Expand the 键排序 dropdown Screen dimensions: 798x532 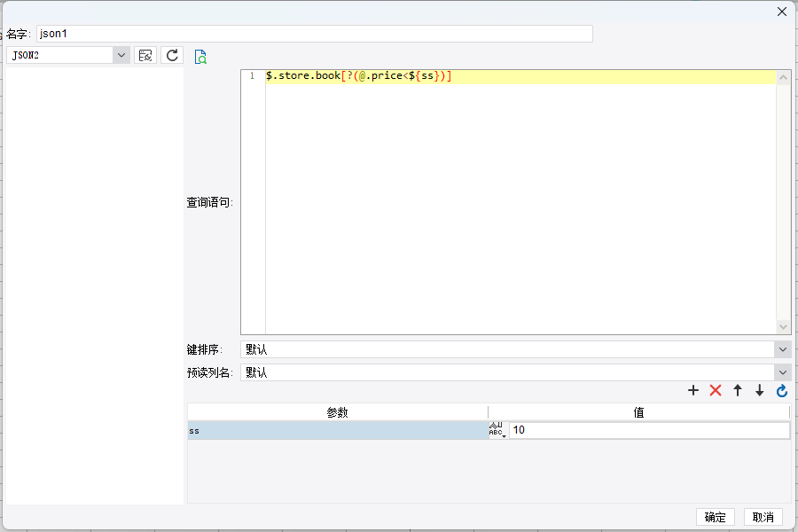tap(783, 349)
